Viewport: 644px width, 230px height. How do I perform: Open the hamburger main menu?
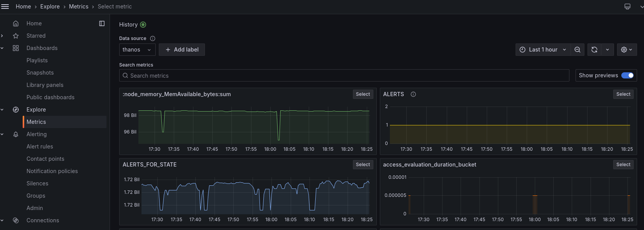[x=5, y=7]
